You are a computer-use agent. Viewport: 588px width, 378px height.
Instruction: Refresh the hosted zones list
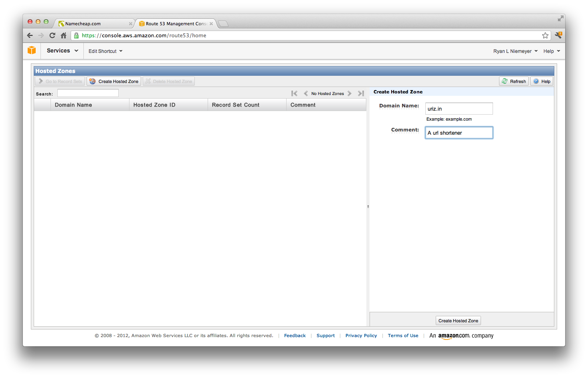[x=513, y=81]
